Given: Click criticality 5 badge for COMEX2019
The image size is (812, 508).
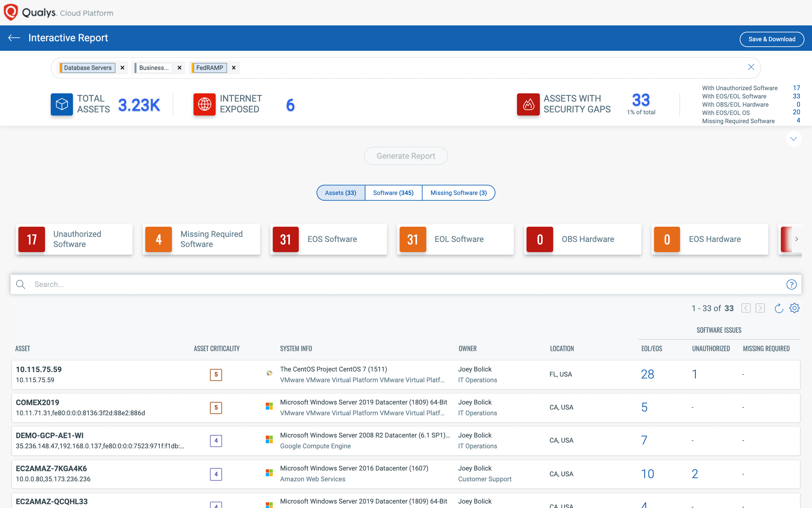Looking at the screenshot, I should click(x=216, y=408).
